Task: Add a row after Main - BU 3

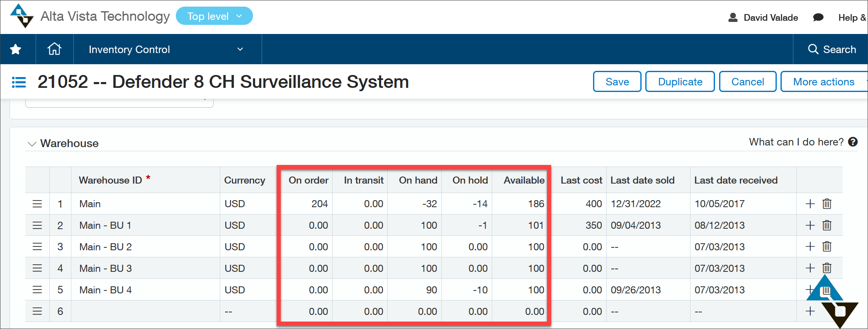Action: pyautogui.click(x=810, y=269)
